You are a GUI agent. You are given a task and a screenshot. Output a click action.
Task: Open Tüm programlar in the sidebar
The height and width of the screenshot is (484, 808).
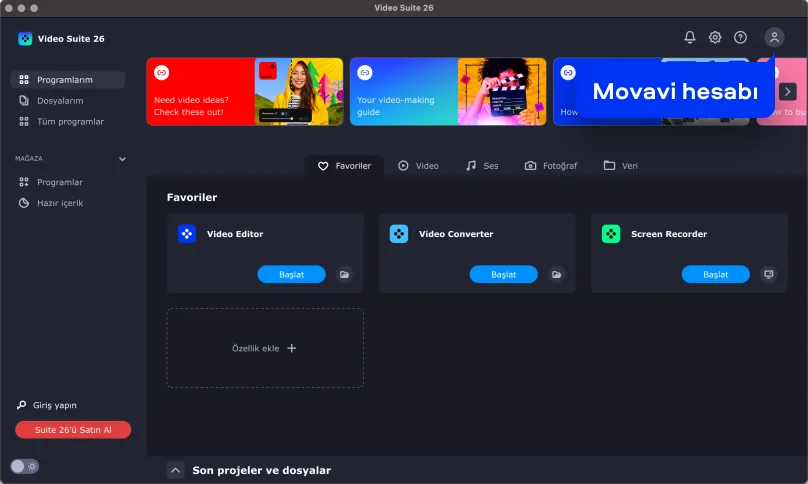click(x=68, y=122)
